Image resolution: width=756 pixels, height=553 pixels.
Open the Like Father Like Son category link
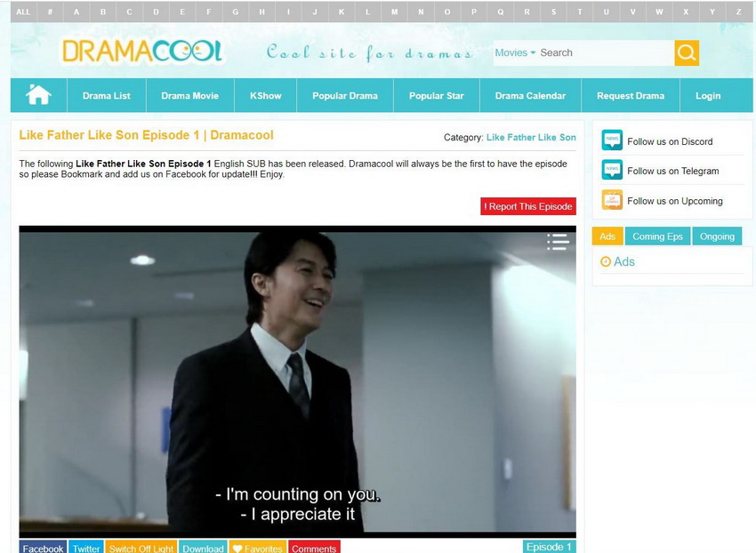pyautogui.click(x=531, y=138)
